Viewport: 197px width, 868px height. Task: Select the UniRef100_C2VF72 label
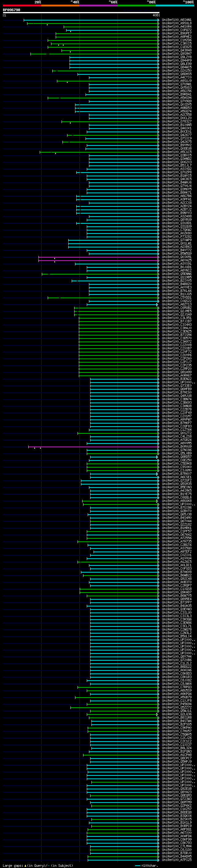[177, 352]
